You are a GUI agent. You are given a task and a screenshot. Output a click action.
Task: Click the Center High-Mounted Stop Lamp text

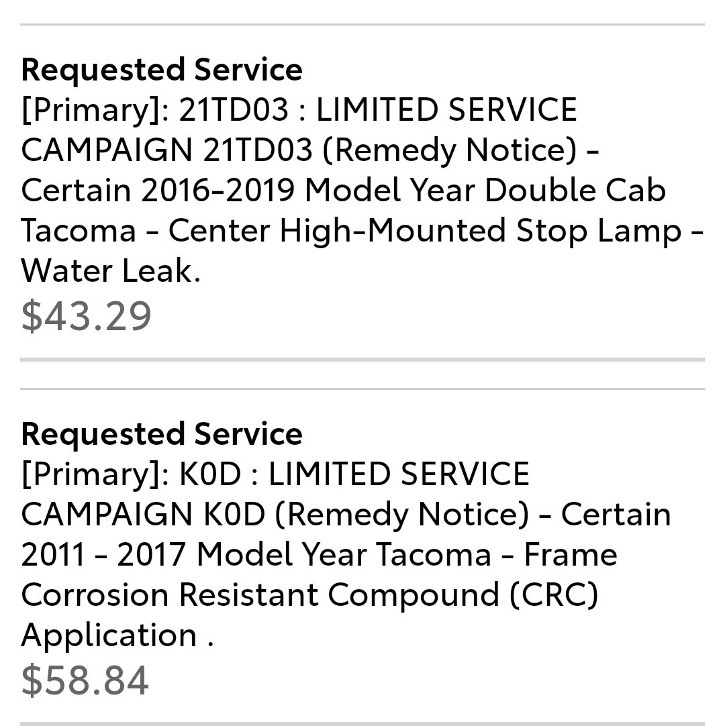[425, 231]
